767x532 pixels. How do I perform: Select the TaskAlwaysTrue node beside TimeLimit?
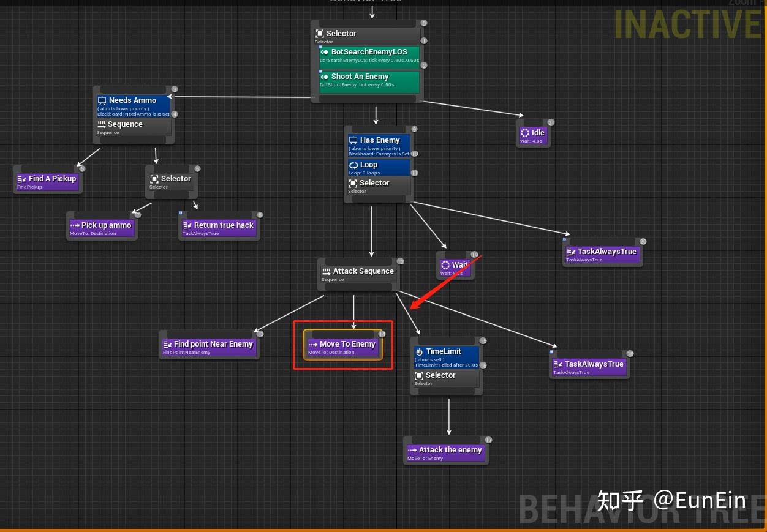point(588,364)
